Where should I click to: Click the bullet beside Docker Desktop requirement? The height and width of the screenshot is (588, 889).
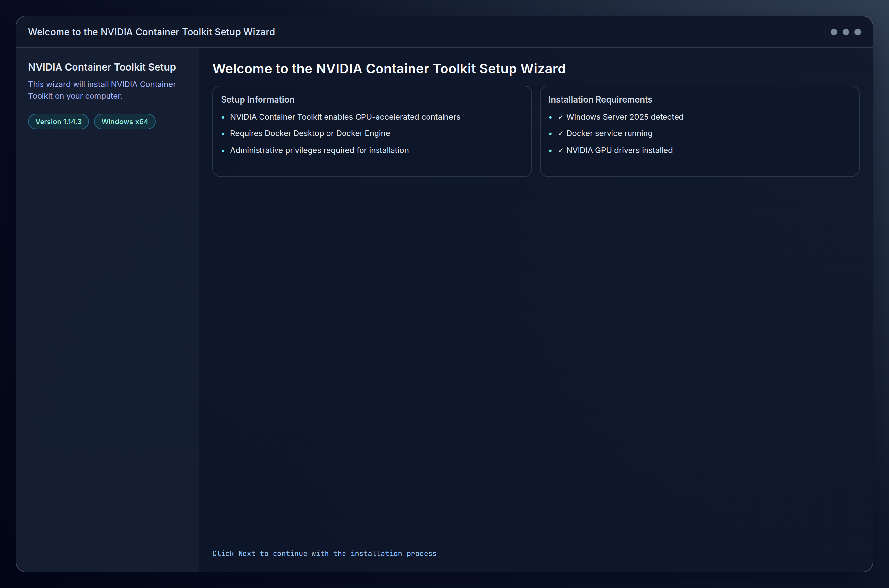pos(224,134)
